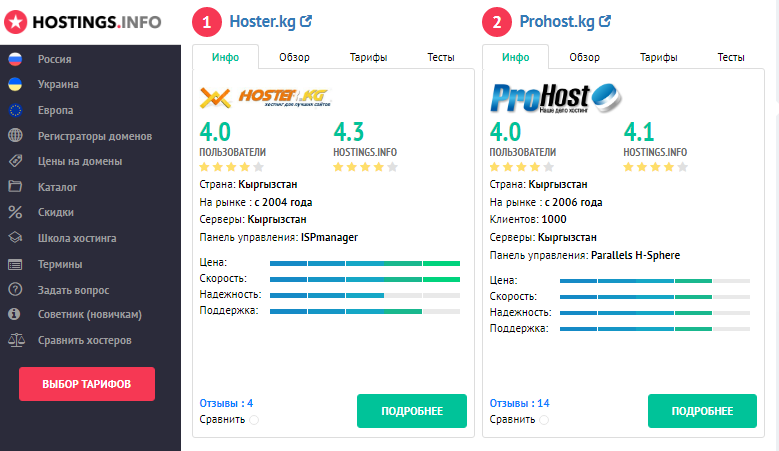Open Европа in the sidebar
Image resolution: width=779 pixels, height=451 pixels.
pos(56,110)
